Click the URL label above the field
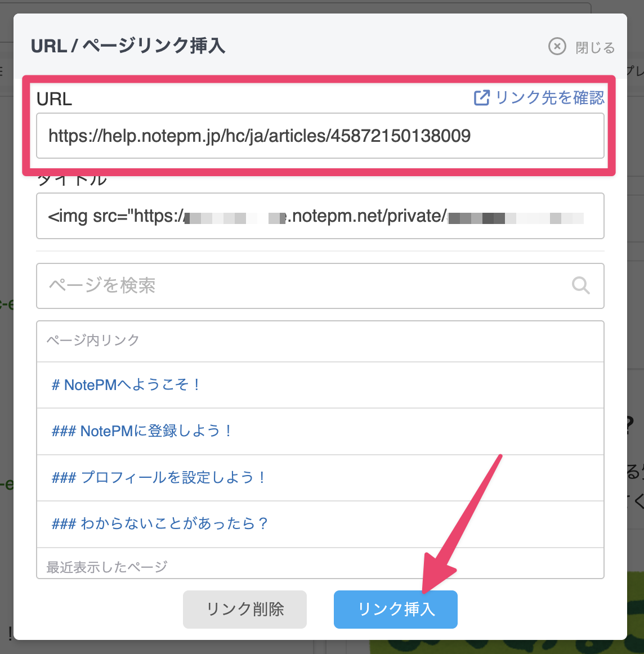The height and width of the screenshot is (654, 644). (54, 99)
